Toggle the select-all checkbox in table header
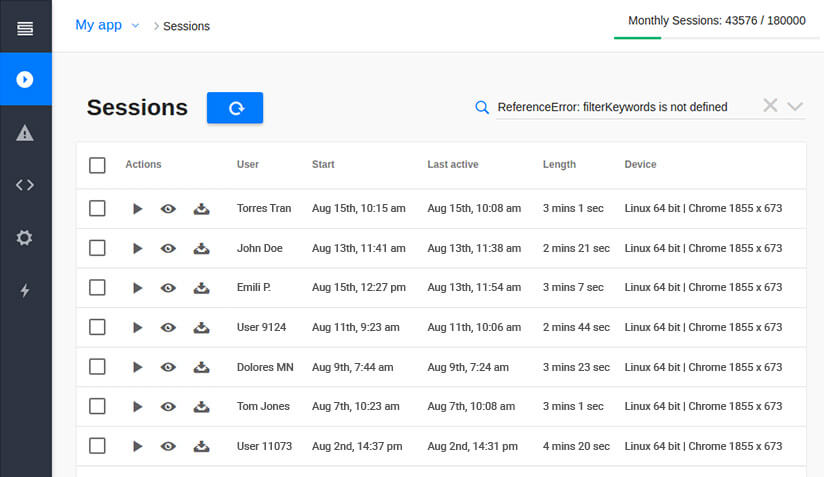The width and height of the screenshot is (824, 477). (97, 165)
